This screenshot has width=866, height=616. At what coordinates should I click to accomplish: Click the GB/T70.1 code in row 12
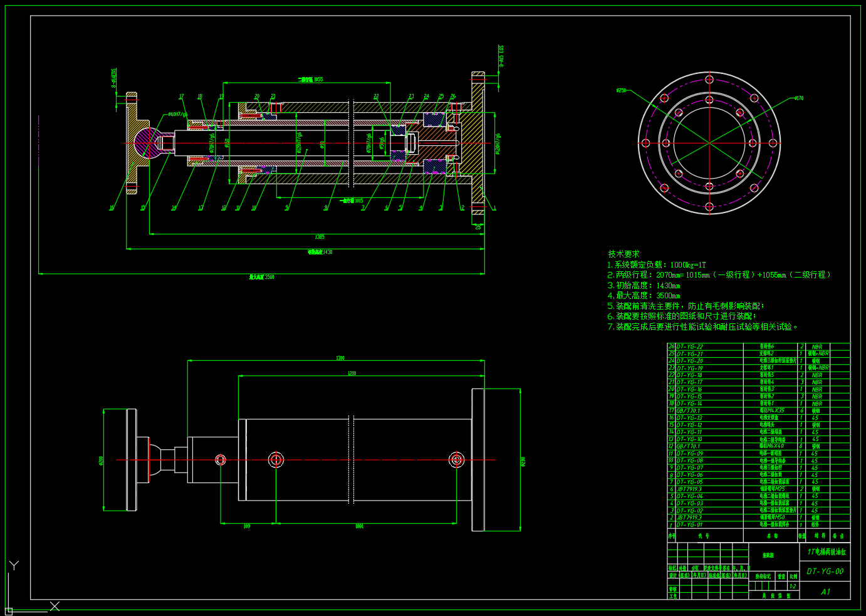(x=689, y=446)
